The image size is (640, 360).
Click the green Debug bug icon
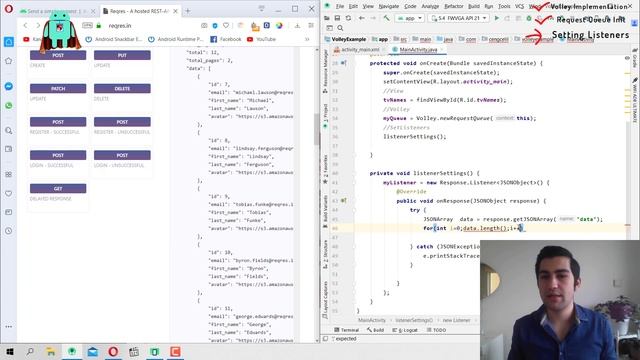(529, 18)
